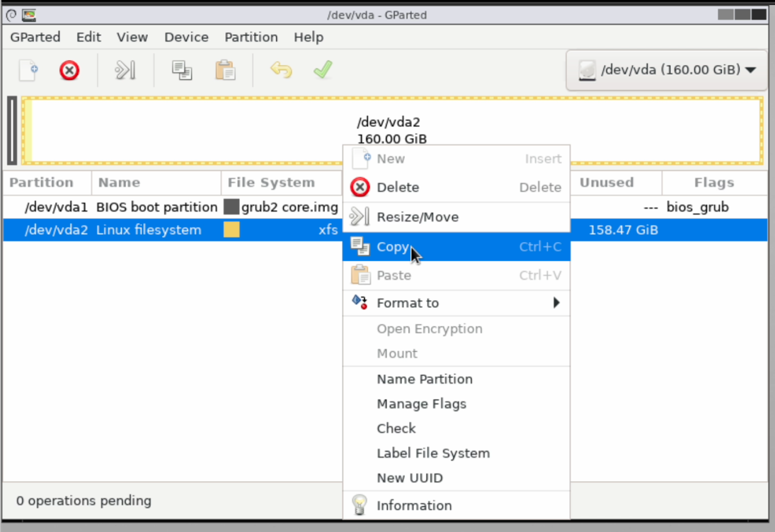Click the Delete icon in the context menu

pos(360,187)
